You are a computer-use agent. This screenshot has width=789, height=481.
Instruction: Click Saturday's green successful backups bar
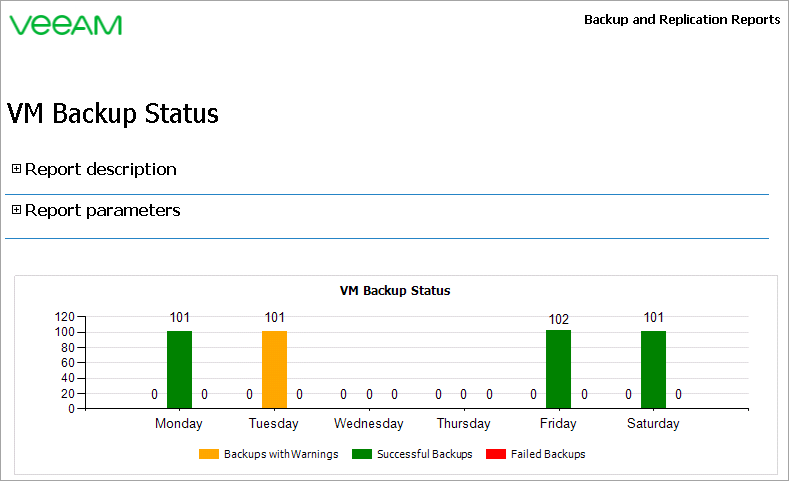[653, 369]
